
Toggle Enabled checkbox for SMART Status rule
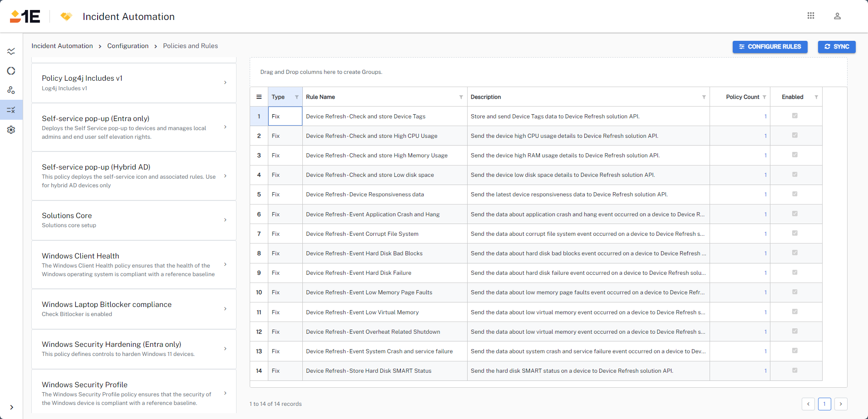point(794,370)
